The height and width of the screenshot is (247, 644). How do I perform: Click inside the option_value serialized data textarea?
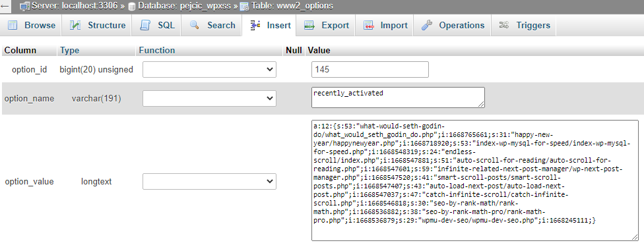[x=475, y=180]
